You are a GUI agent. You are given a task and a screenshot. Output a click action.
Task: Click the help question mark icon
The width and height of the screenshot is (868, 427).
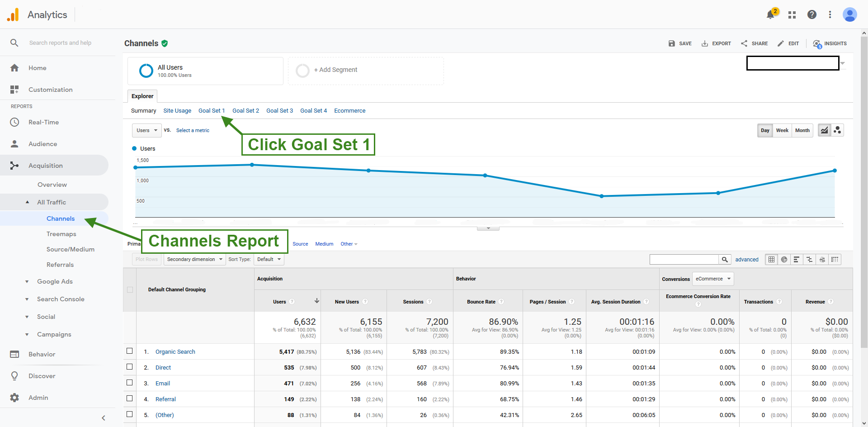[x=812, y=15]
